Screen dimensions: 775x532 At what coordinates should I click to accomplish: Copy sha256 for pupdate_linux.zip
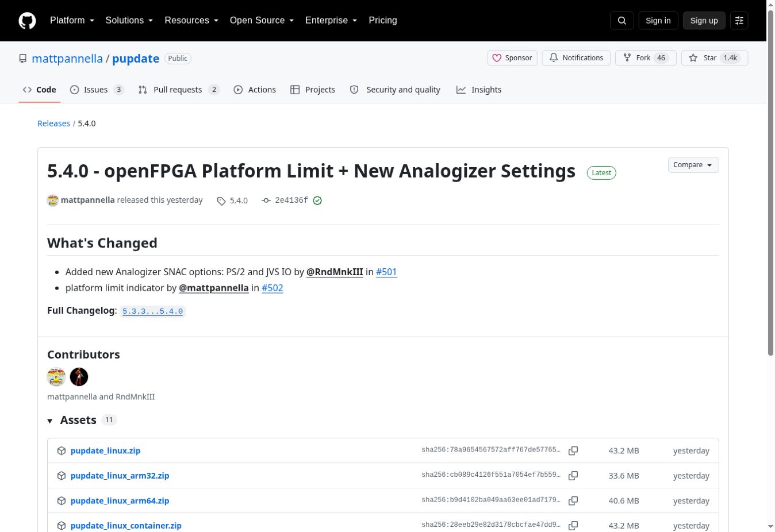point(573,451)
